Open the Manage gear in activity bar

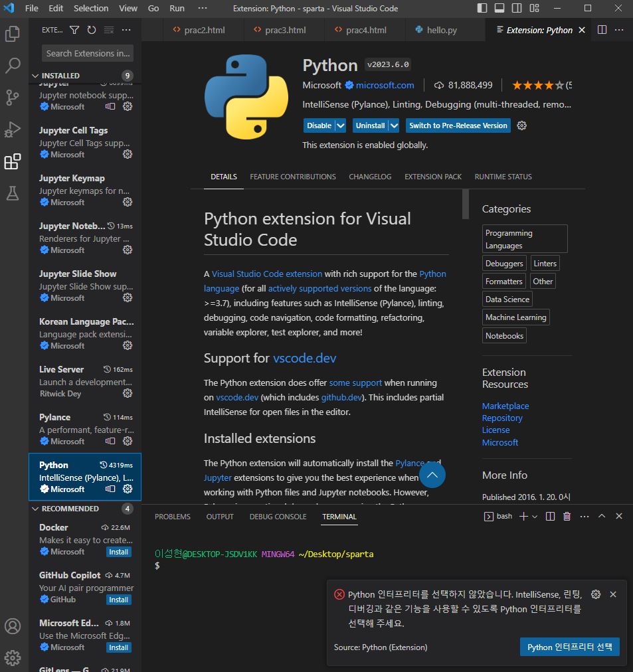tap(13, 657)
